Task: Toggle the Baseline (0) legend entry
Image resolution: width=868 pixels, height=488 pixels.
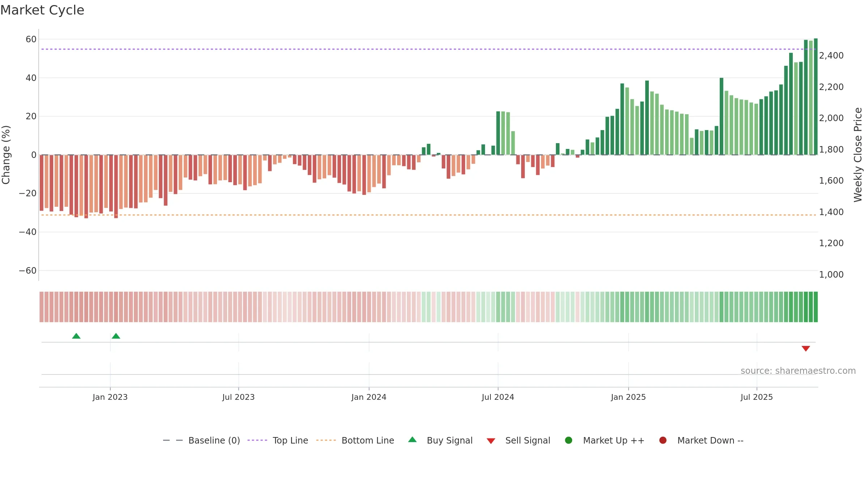Action: (x=201, y=440)
